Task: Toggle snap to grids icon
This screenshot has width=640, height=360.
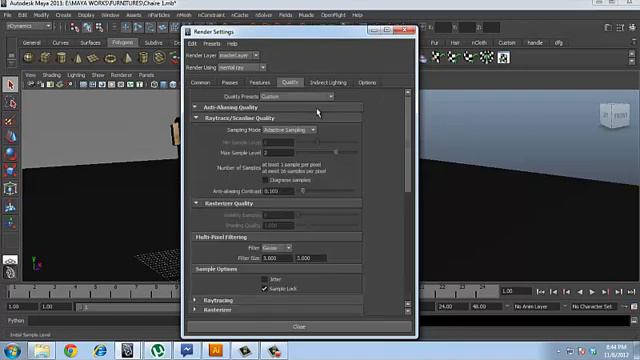Action: [x=126, y=27]
